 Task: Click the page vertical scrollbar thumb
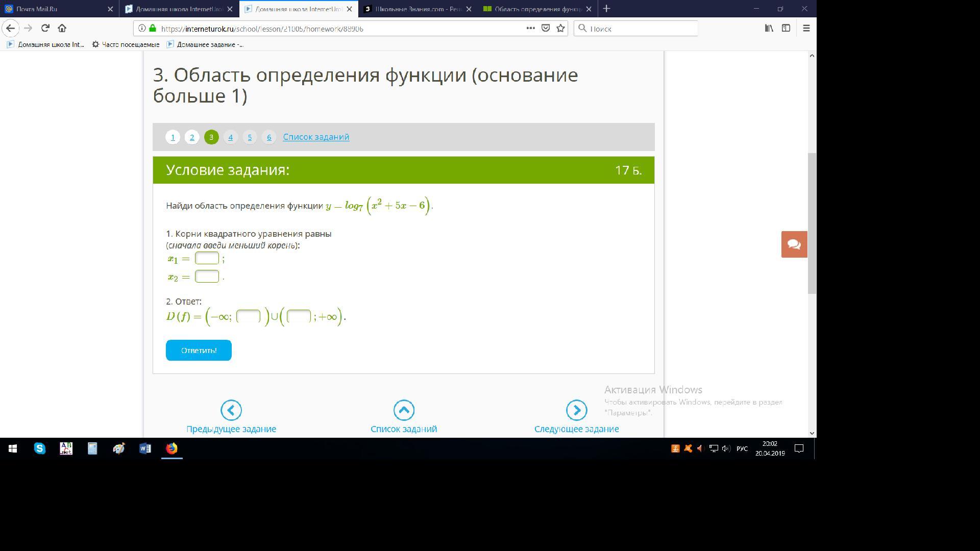click(x=812, y=223)
